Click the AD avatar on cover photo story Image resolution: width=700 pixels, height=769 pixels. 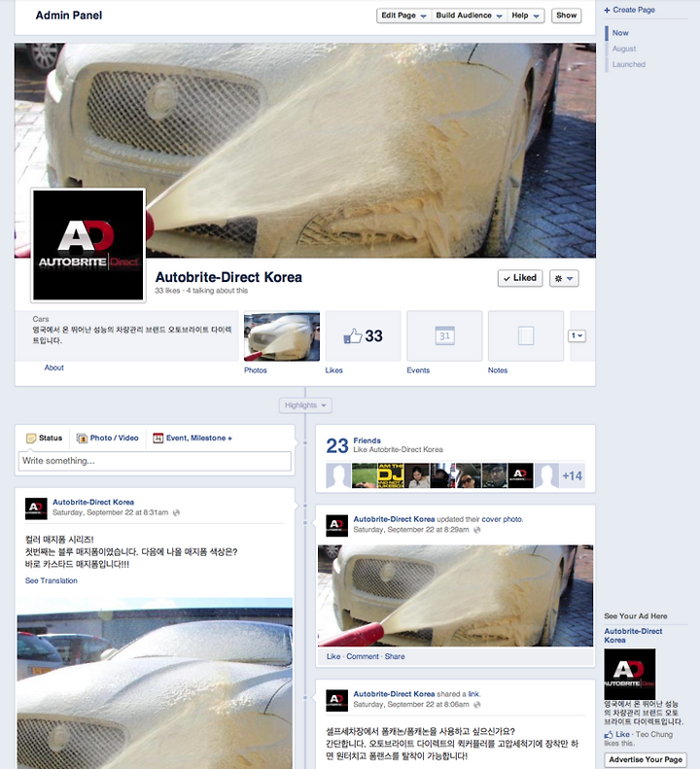(x=337, y=526)
